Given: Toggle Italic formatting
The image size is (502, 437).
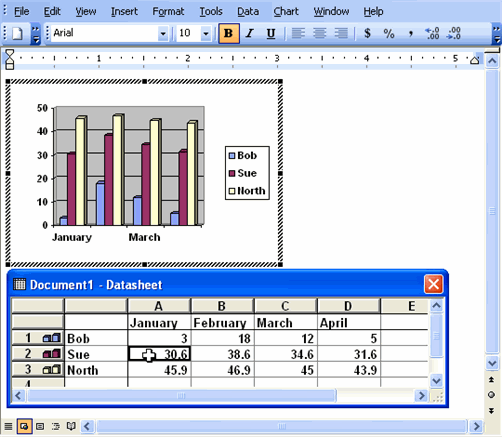Looking at the screenshot, I should coord(250,33).
